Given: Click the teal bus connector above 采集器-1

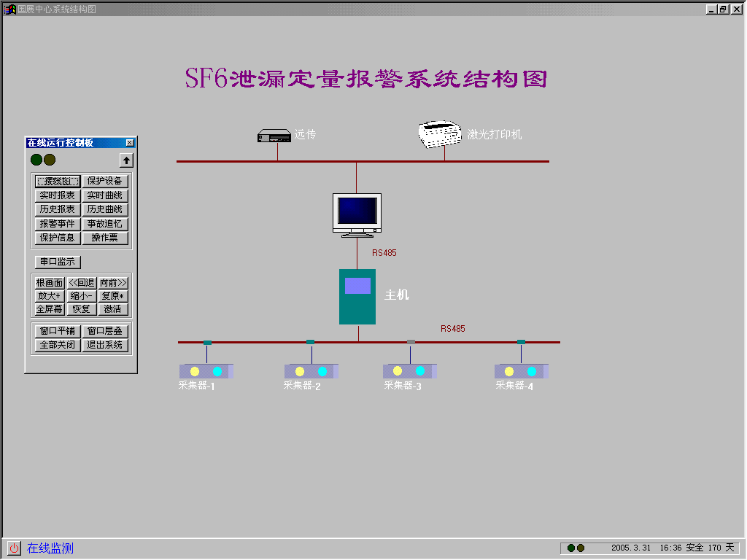Looking at the screenshot, I should click(x=207, y=343).
